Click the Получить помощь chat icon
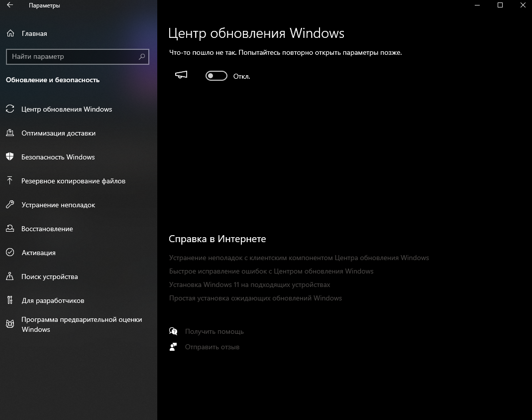 [173, 331]
